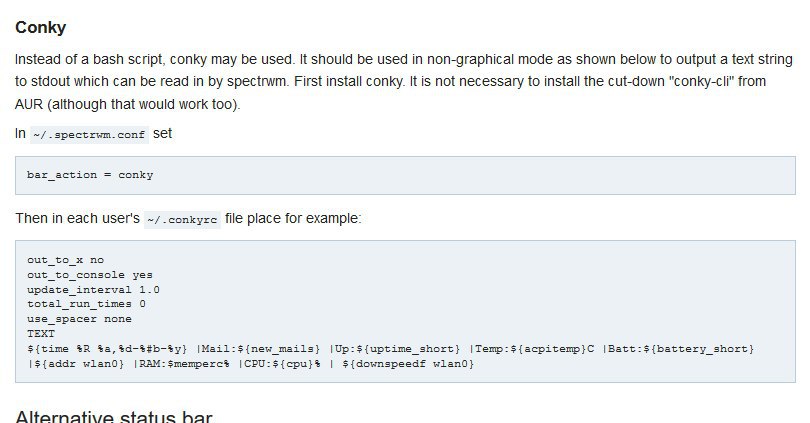Click the Up:${uptime_short} segment
Viewport: 810px width, 423px height.
pos(397,349)
